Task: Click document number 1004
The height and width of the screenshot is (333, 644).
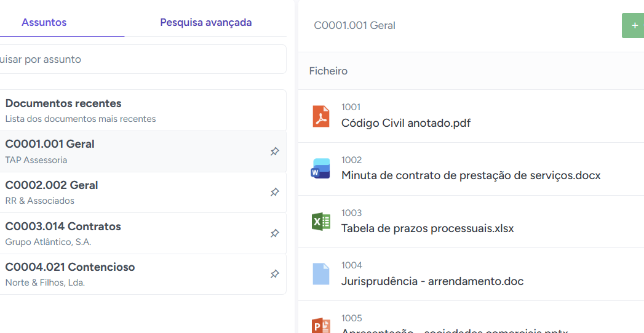Action: [x=352, y=265]
